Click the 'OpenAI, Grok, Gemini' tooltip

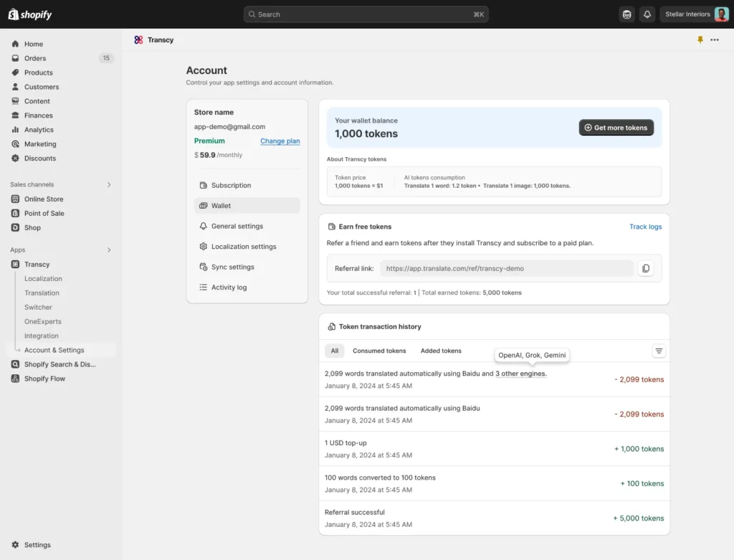pyautogui.click(x=532, y=355)
